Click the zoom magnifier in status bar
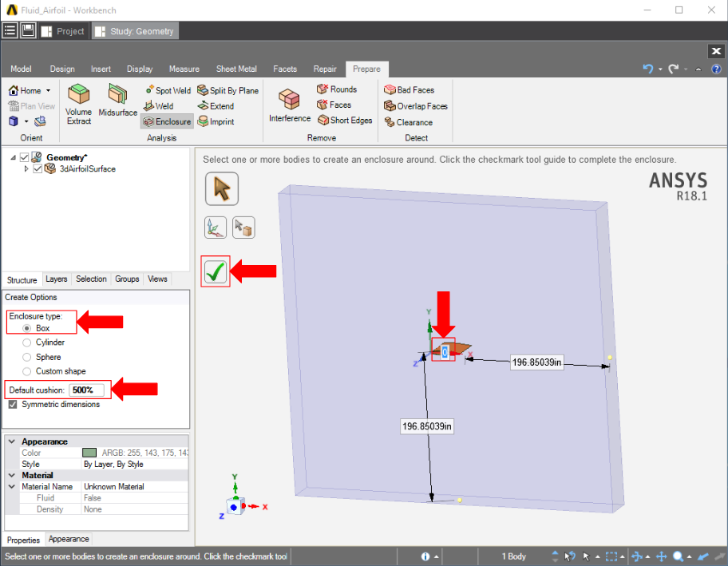Image resolution: width=728 pixels, height=566 pixels. 679,556
